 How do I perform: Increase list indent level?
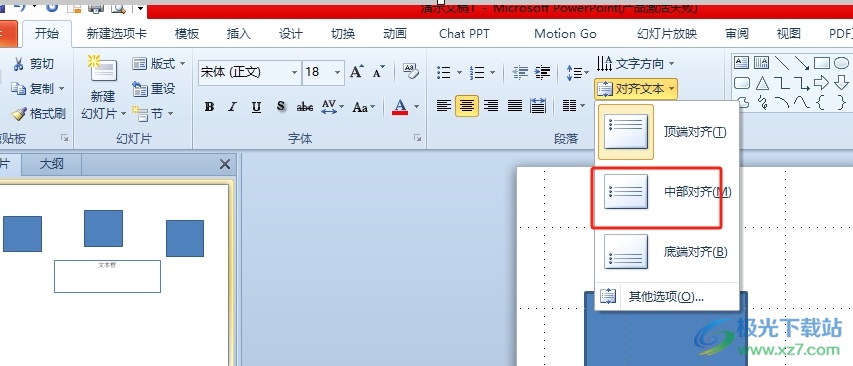542,72
